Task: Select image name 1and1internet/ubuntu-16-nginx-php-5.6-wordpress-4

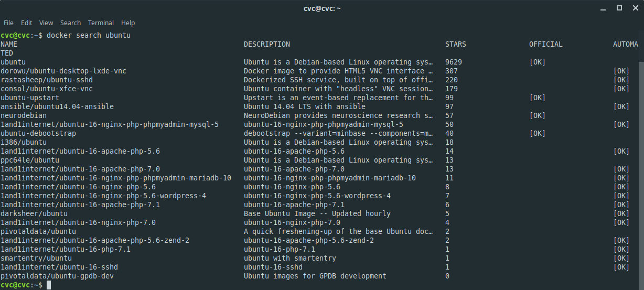Action: tap(103, 196)
